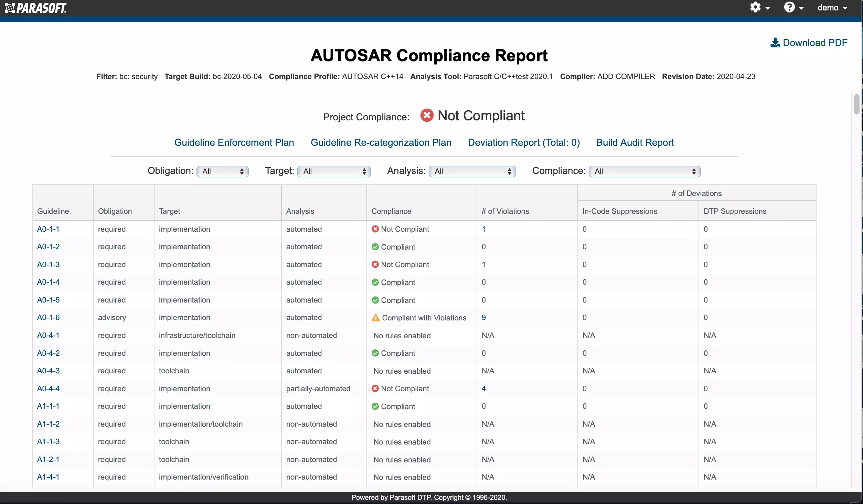The height and width of the screenshot is (504, 863).
Task: Click the Download PDF link
Action: pyautogui.click(x=809, y=43)
